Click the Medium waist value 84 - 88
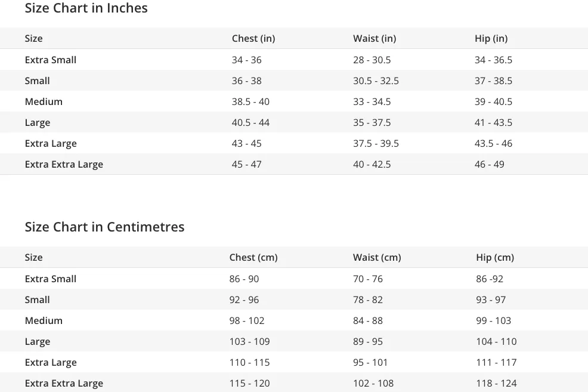 (x=367, y=321)
